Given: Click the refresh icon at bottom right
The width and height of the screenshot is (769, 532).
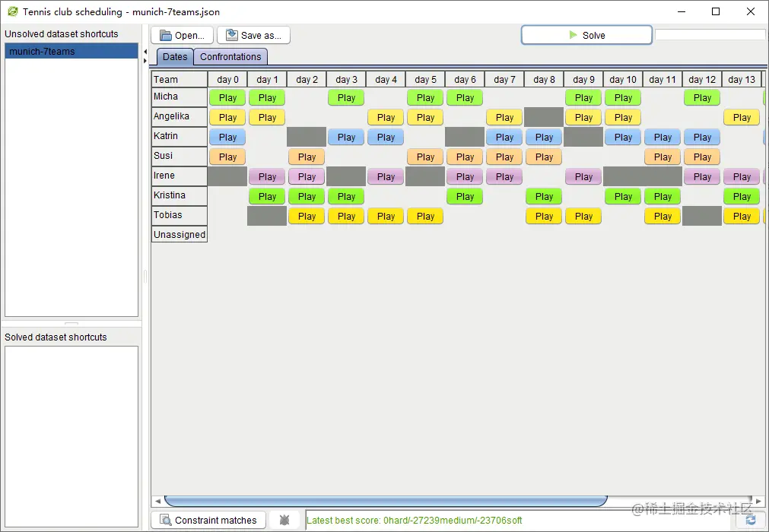Looking at the screenshot, I should [x=750, y=520].
